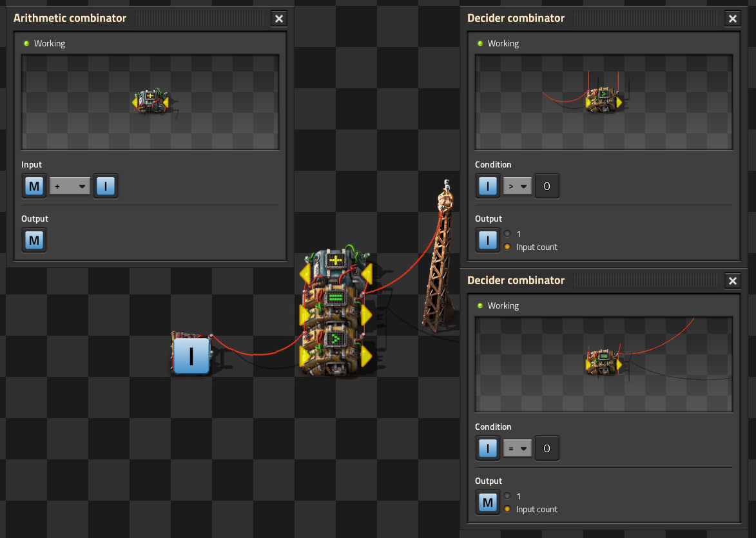Open the '=' comparator dropdown in lower Decider

coord(517,449)
